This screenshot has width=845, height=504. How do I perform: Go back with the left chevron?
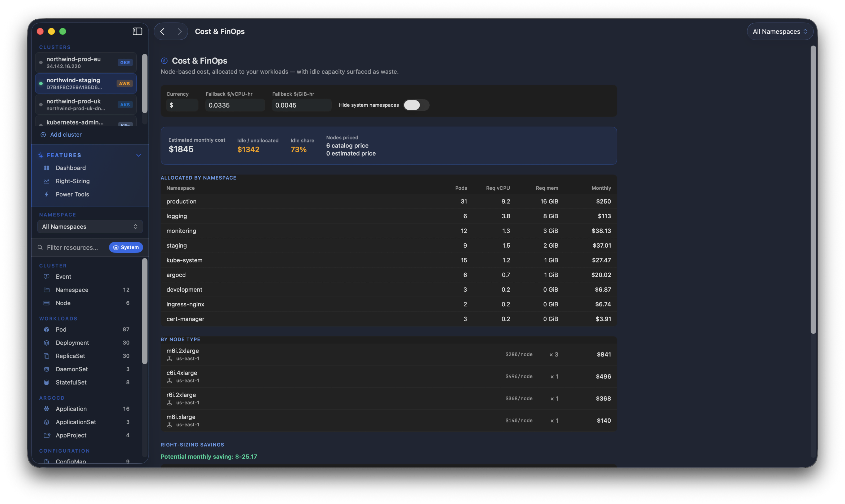[162, 31]
